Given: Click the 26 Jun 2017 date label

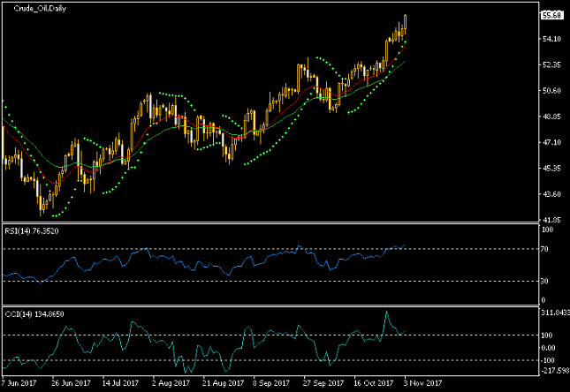Looking at the screenshot, I should click(71, 383).
